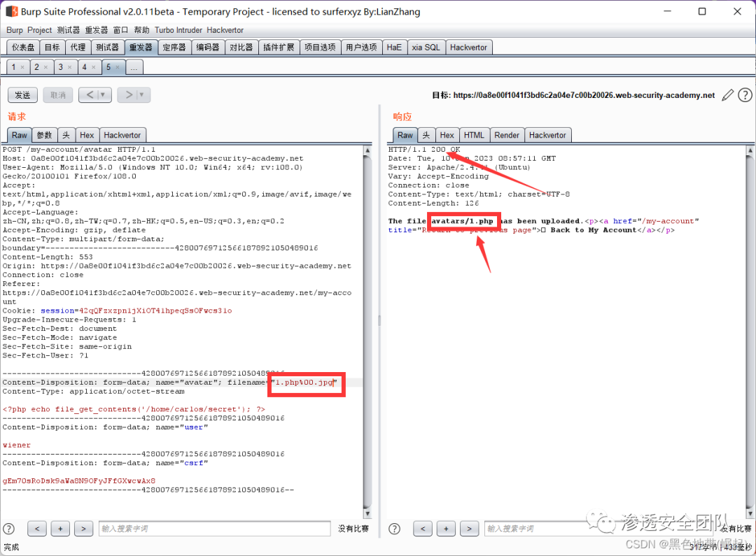Show request 参数 params view
Viewport: 756px width, 556px height.
pyautogui.click(x=44, y=136)
